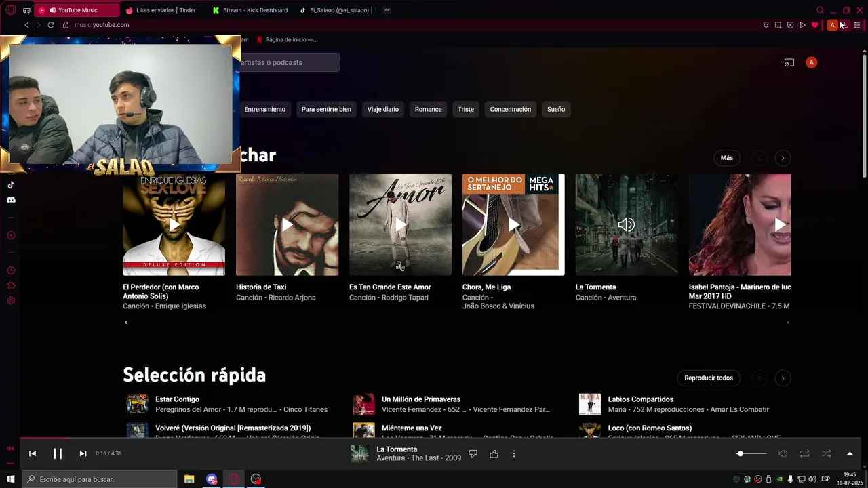Select the Triste mood chip
This screenshot has width=868, height=488.
pyautogui.click(x=466, y=109)
